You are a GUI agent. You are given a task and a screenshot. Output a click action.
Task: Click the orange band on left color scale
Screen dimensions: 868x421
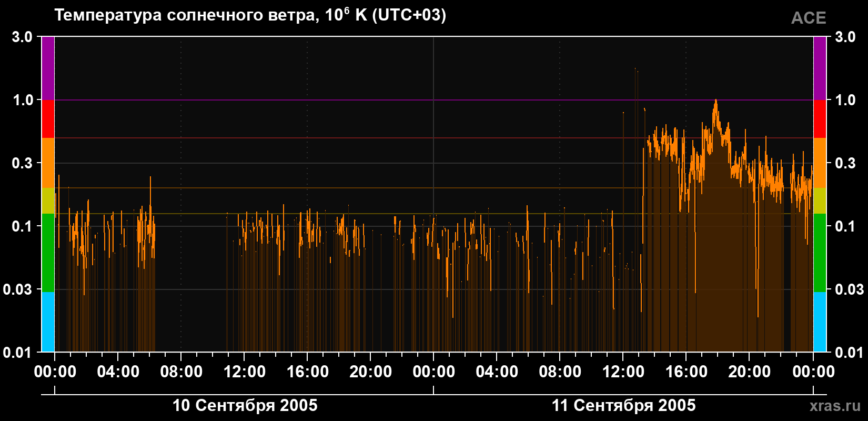(48, 163)
